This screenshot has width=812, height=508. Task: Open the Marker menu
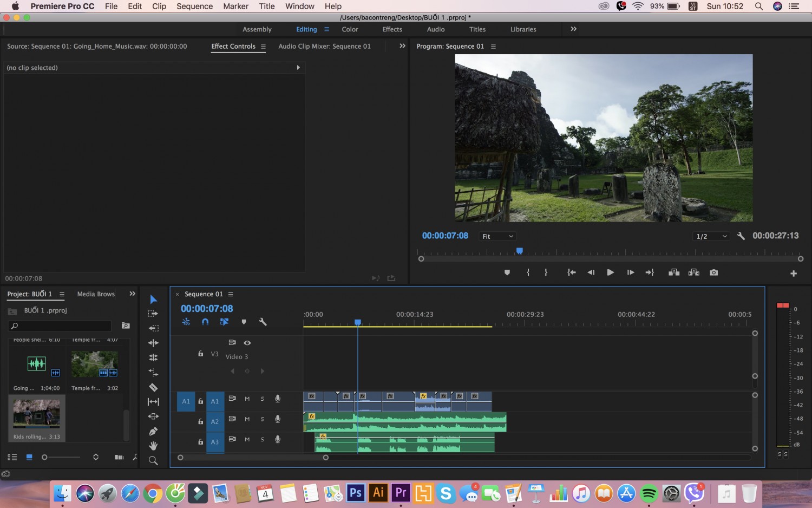point(235,6)
